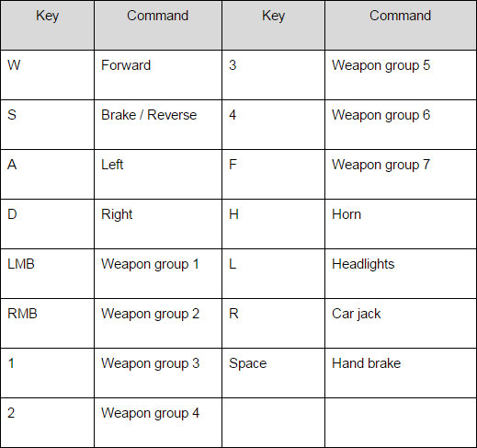Image resolution: width=477 pixels, height=448 pixels.
Task: Select the Brake / Reverse cell
Action: 158,124
